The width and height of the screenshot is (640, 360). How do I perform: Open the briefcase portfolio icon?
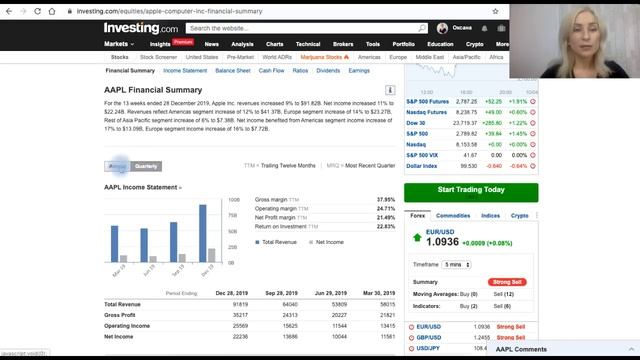point(501,28)
